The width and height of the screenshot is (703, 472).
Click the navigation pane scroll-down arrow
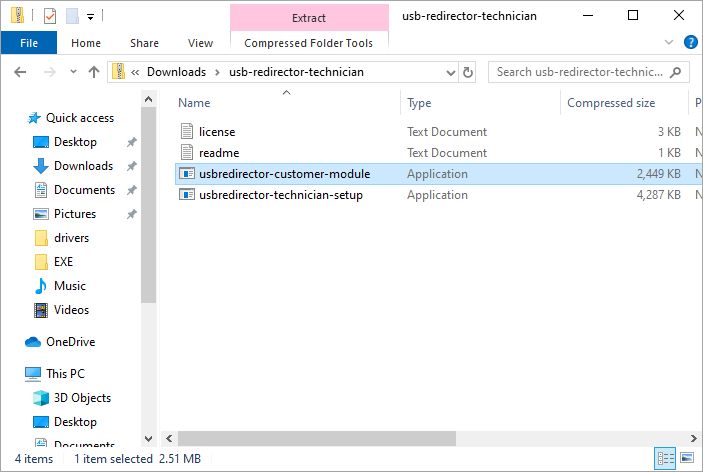148,439
